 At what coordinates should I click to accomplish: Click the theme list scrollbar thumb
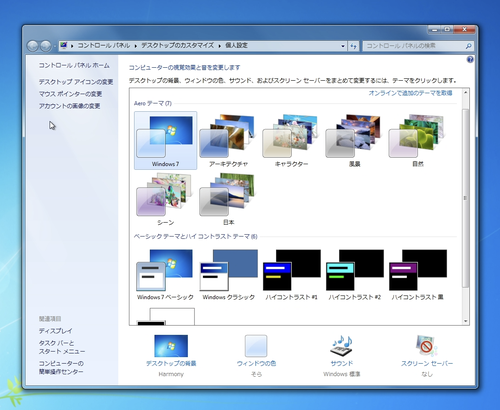pos(466,198)
